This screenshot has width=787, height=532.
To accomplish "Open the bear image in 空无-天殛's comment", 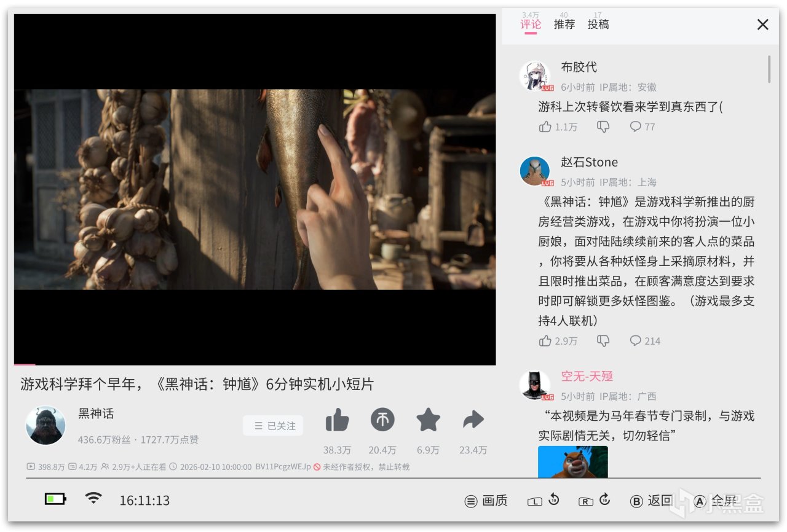I will tap(573, 462).
